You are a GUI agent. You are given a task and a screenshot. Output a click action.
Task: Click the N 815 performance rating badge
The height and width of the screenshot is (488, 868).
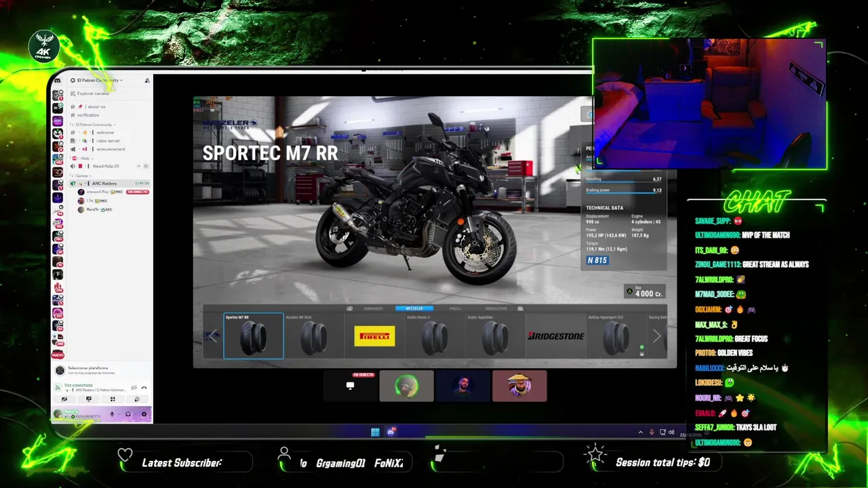[597, 260]
